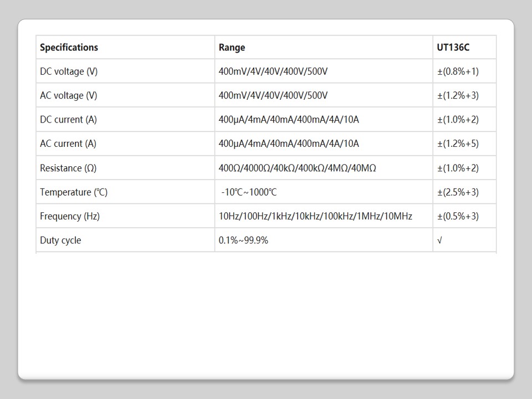Click the AC current (A) label
Viewport: 532px width, 399px height.
point(68,144)
